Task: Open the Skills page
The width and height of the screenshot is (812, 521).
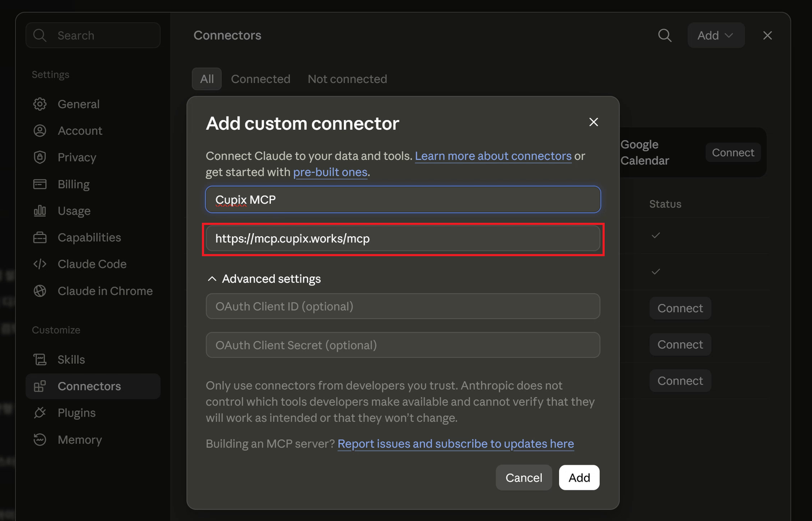Action: [93, 360]
